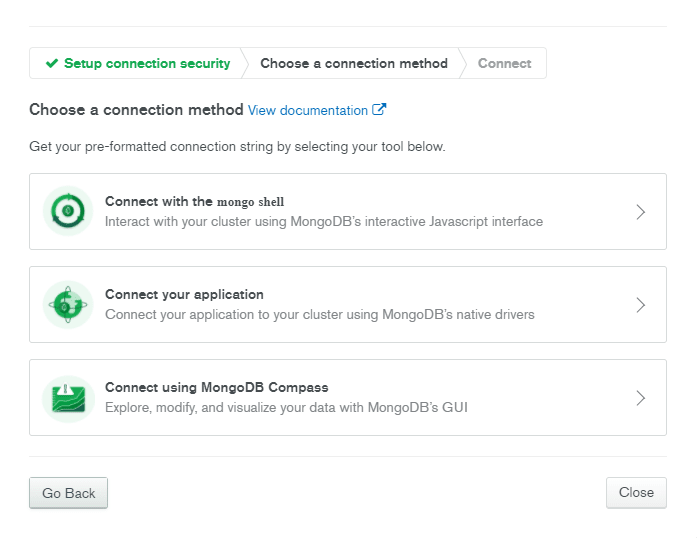Click the 'Explore, modify, and visualize' description
Image resolution: width=697 pixels, height=538 pixels.
click(x=286, y=407)
